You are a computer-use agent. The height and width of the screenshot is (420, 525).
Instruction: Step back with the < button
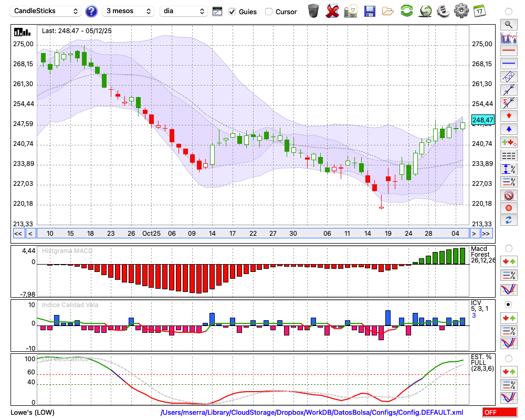pyautogui.click(x=30, y=234)
